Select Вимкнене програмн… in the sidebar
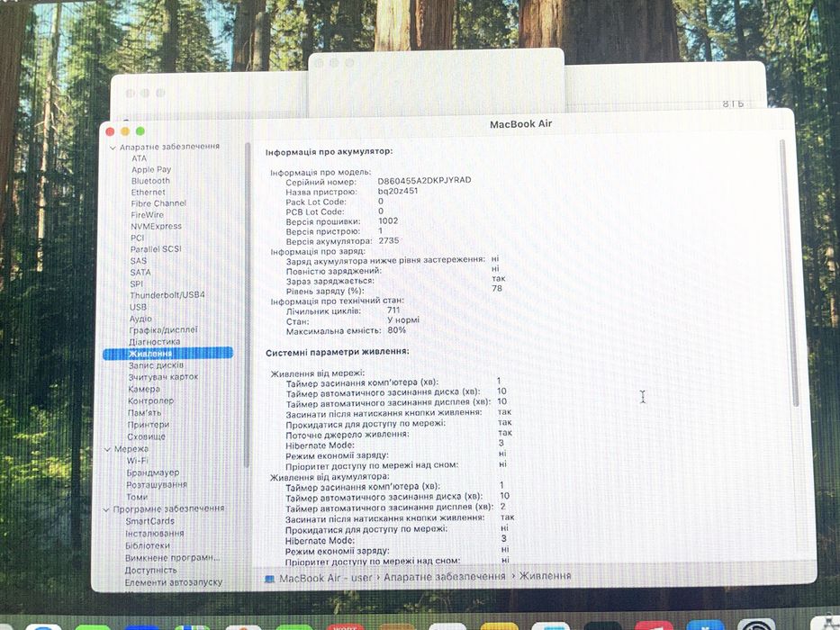 tap(173, 558)
